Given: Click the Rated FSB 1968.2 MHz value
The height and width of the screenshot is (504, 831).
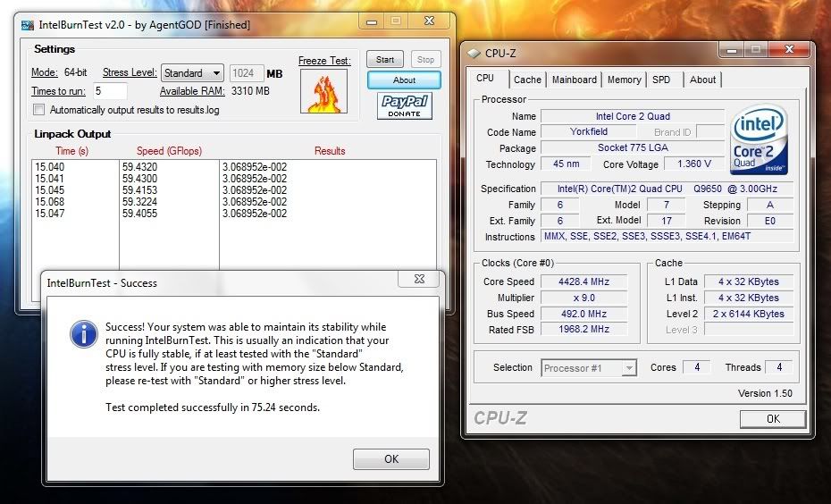Looking at the screenshot, I should tap(583, 330).
